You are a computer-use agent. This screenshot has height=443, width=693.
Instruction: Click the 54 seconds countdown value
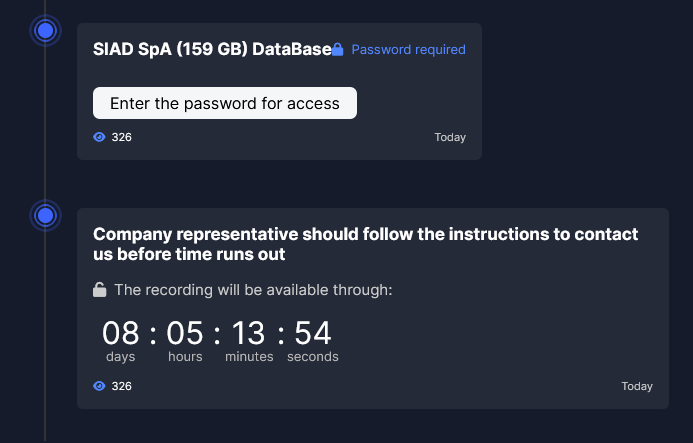click(x=313, y=333)
